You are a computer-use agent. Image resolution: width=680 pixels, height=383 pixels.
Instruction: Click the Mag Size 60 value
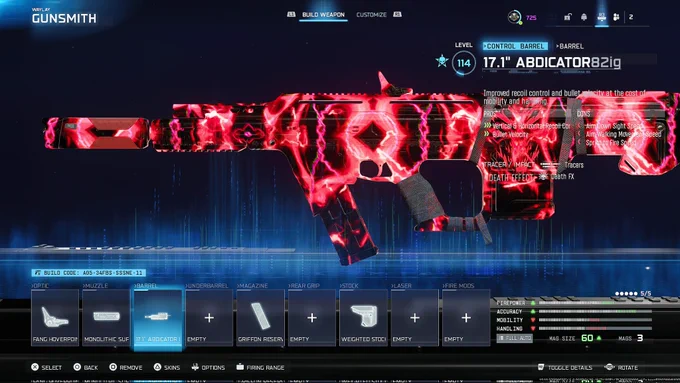coord(587,338)
